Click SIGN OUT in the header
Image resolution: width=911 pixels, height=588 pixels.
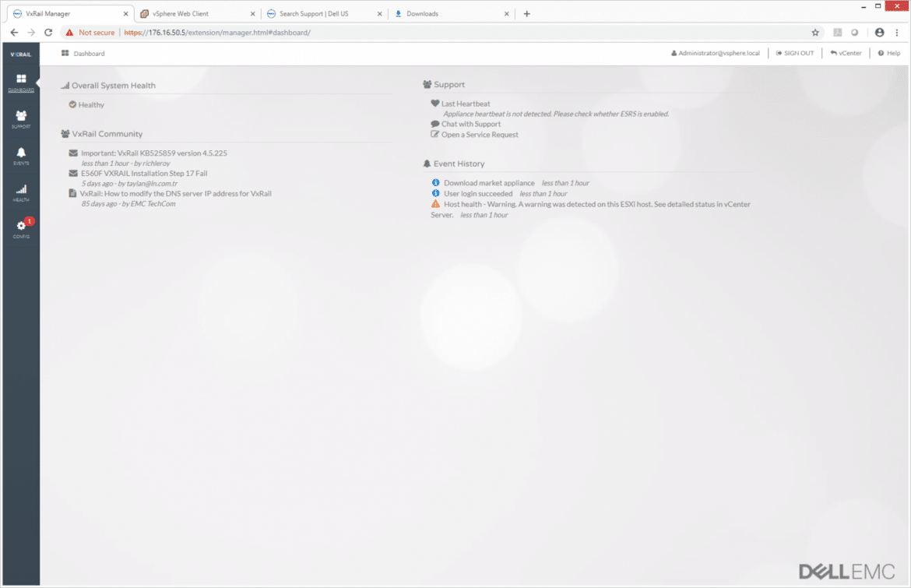(x=795, y=53)
